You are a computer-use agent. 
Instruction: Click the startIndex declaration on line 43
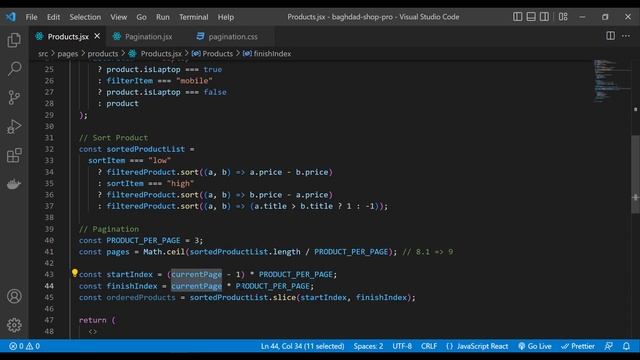click(129, 275)
